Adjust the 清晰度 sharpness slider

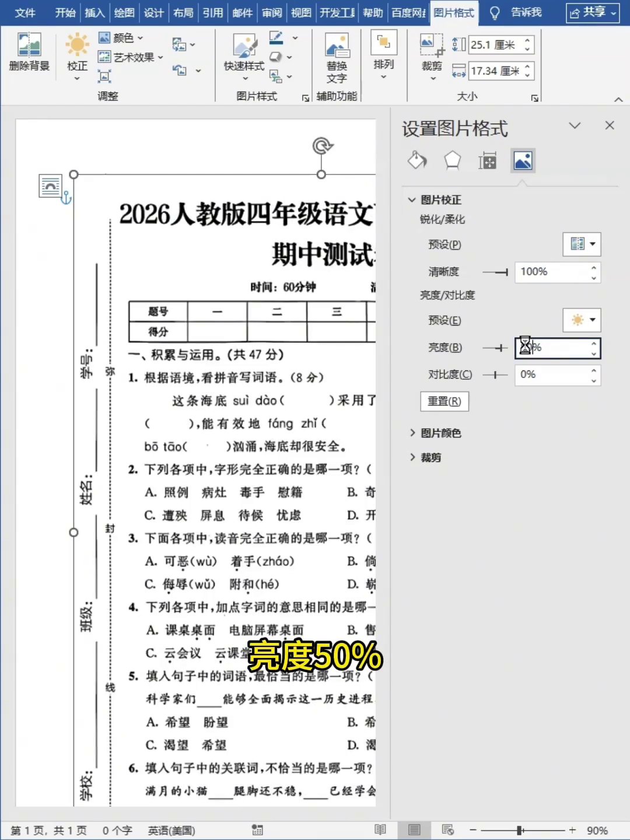tap(495, 272)
